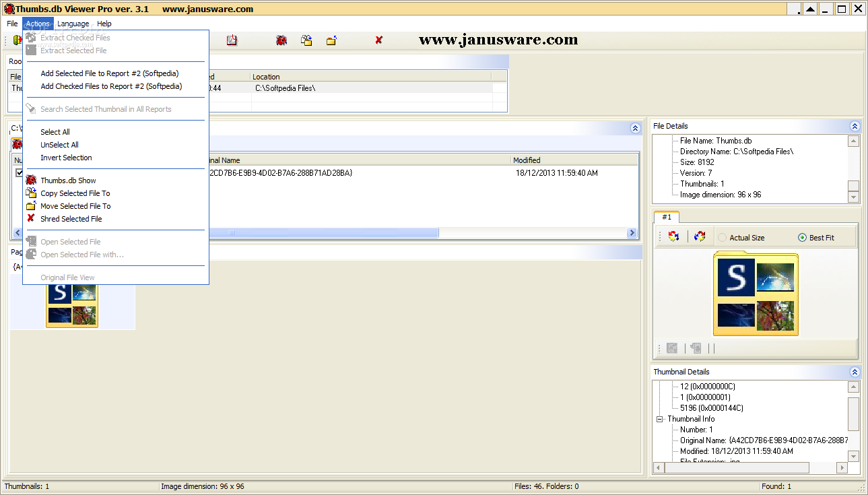
Task: Select 'Size: 8192' in File Details
Action: pos(697,162)
